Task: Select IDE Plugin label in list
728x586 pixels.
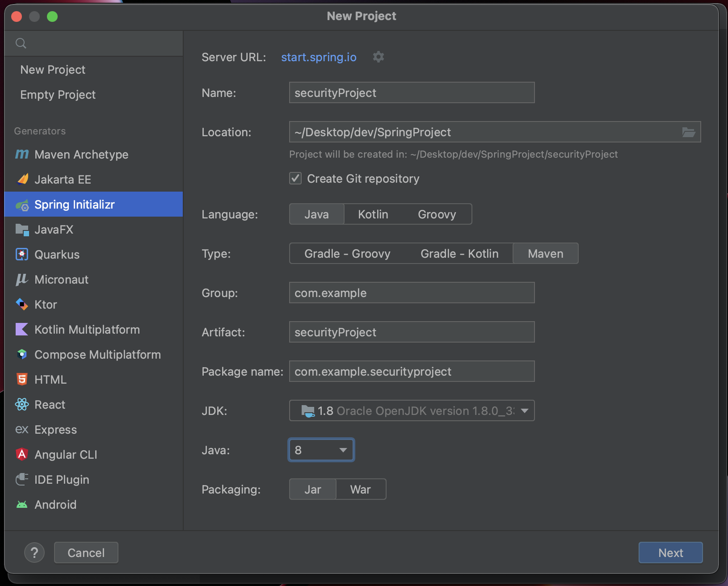Action: [62, 480]
